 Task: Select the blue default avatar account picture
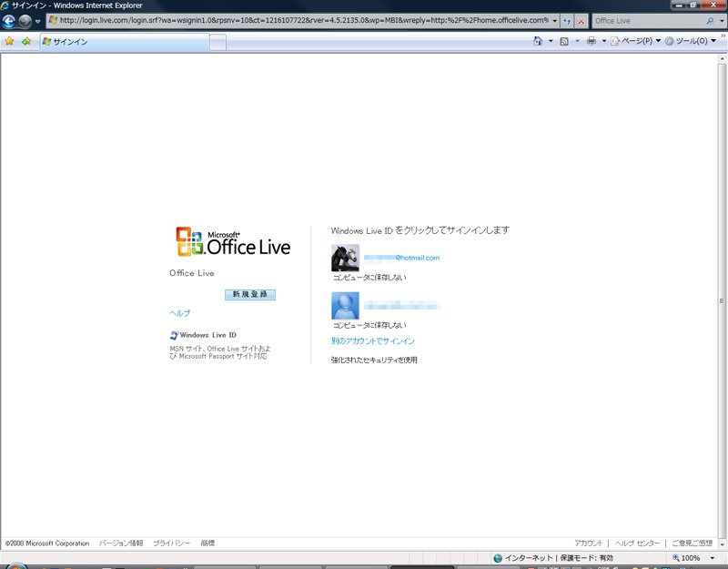[345, 306]
